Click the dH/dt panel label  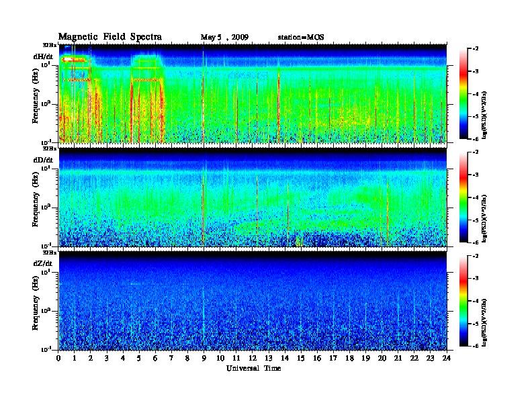pyautogui.click(x=43, y=56)
